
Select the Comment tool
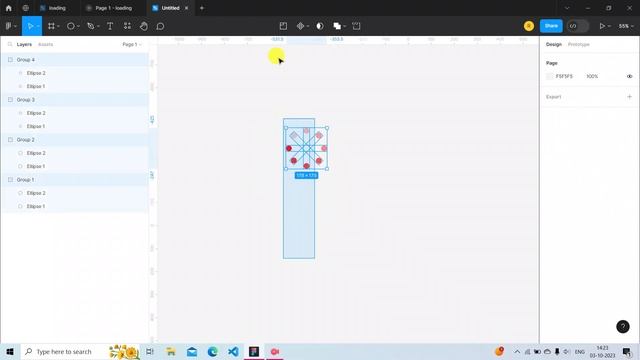[x=160, y=26]
